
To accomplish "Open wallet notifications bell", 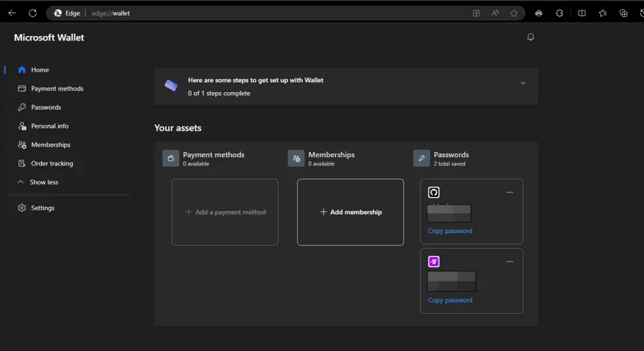I will click(x=531, y=37).
